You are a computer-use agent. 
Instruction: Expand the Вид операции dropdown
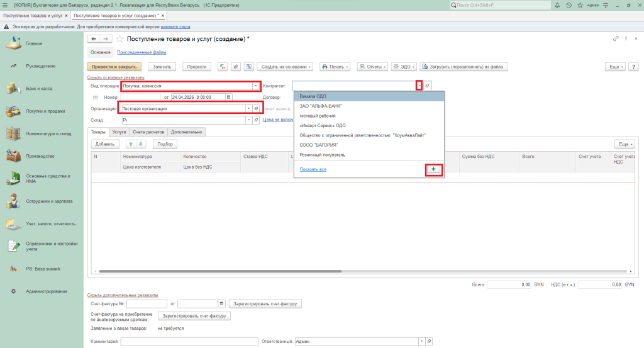tap(256, 86)
